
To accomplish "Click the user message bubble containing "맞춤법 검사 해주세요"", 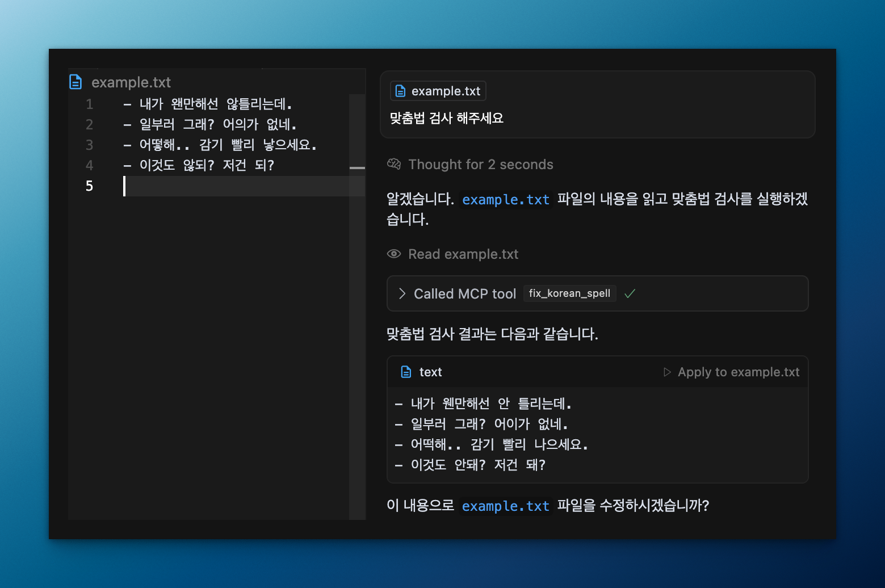I will (446, 118).
